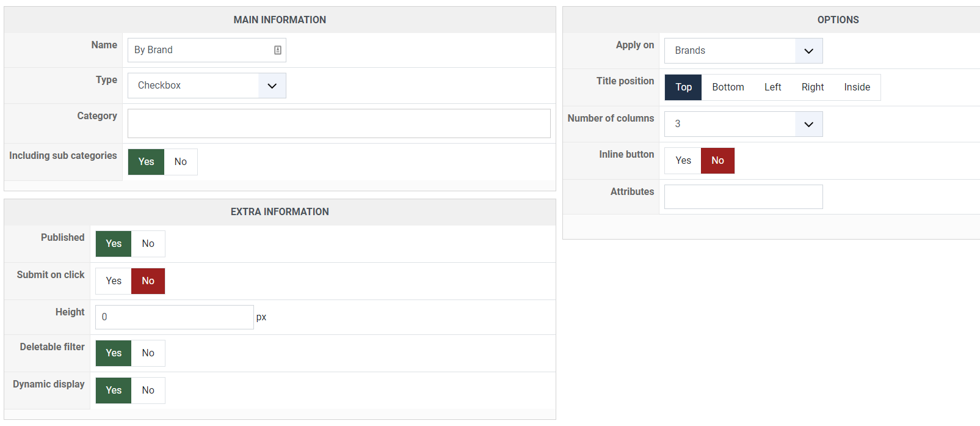This screenshot has height=426, width=980.
Task: Click Yes for Including sub categories
Action: click(146, 162)
